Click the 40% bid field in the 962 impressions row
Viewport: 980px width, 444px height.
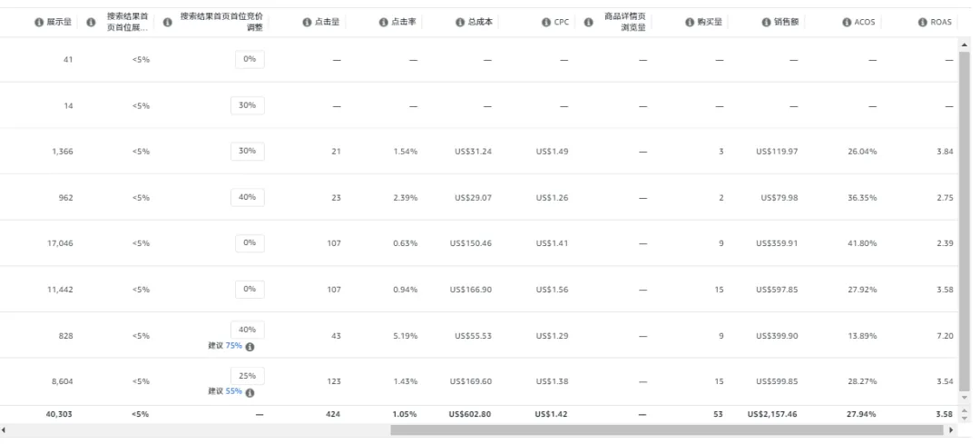click(247, 196)
